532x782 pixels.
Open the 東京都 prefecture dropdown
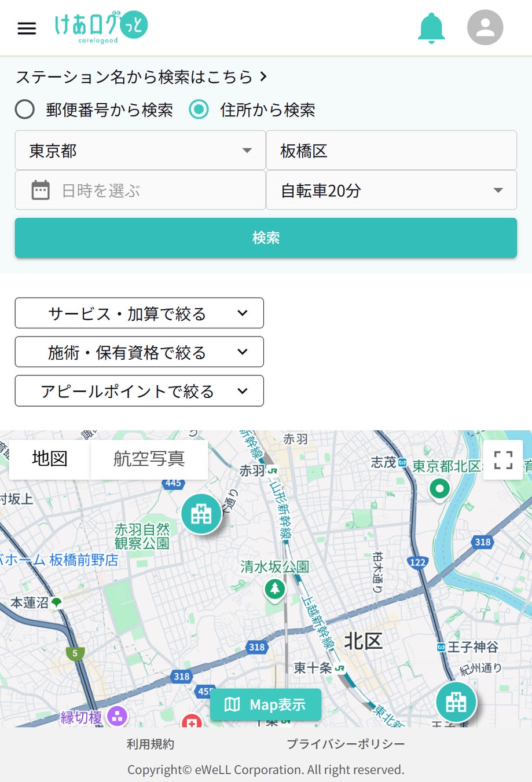[x=140, y=151]
